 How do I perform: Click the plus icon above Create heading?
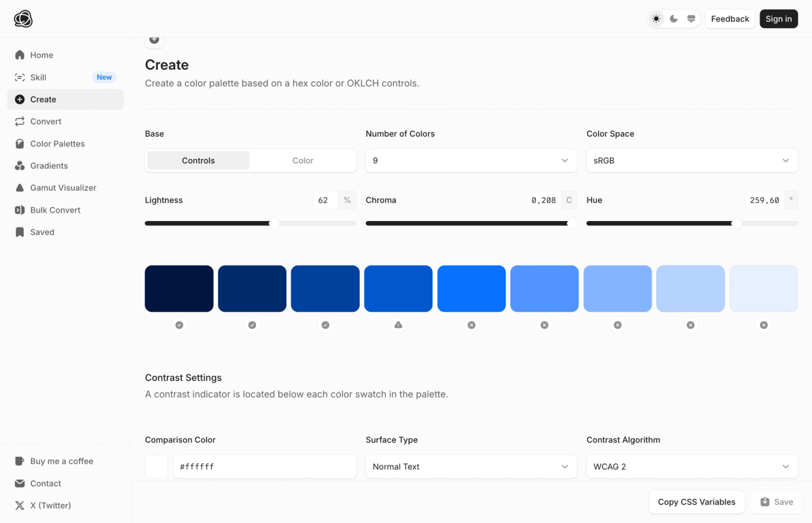(154, 40)
